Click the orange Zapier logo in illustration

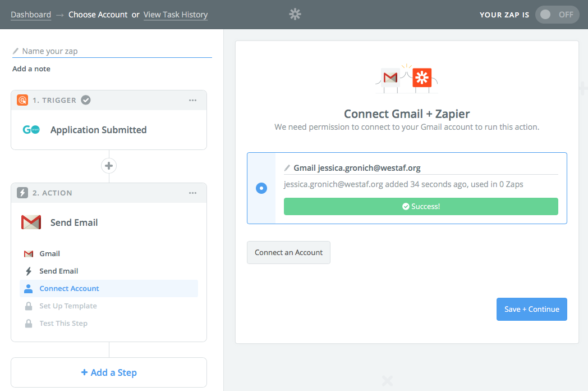(x=422, y=78)
